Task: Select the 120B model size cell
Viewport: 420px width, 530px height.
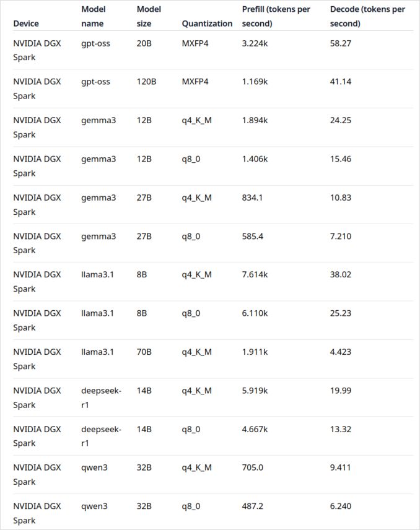Action: (x=147, y=82)
